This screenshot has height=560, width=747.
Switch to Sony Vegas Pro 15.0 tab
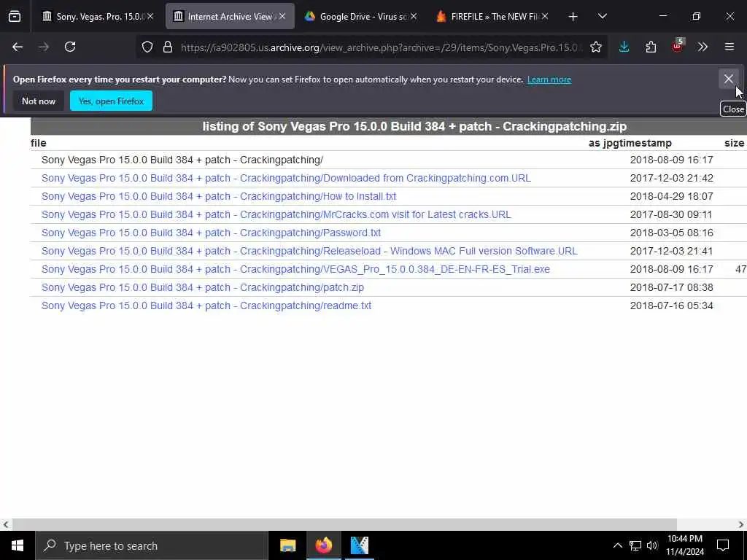97,17
